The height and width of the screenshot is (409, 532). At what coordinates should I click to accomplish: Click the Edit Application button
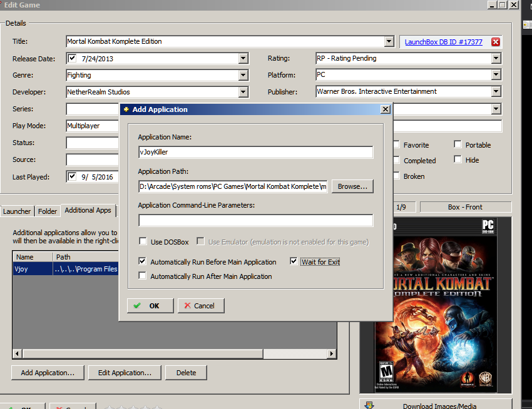pos(125,373)
